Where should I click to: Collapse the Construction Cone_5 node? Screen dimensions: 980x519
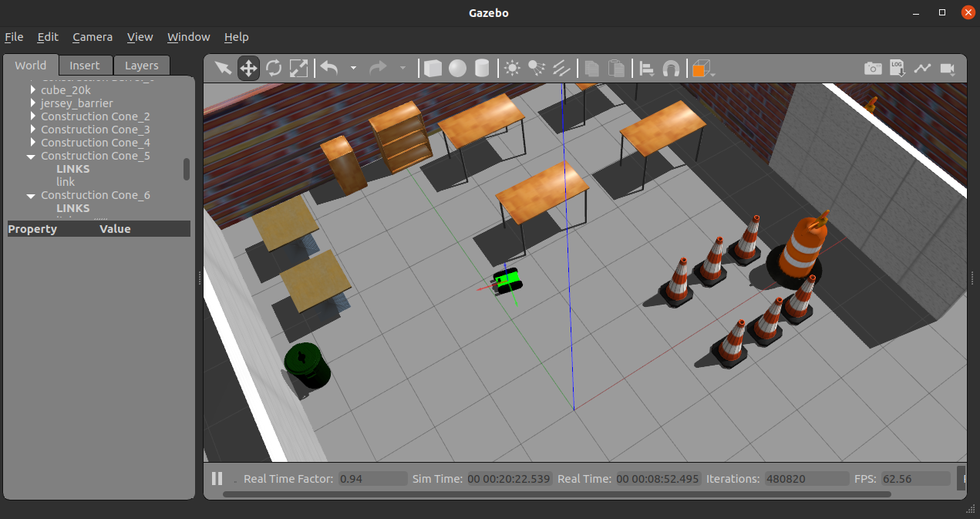(32, 156)
